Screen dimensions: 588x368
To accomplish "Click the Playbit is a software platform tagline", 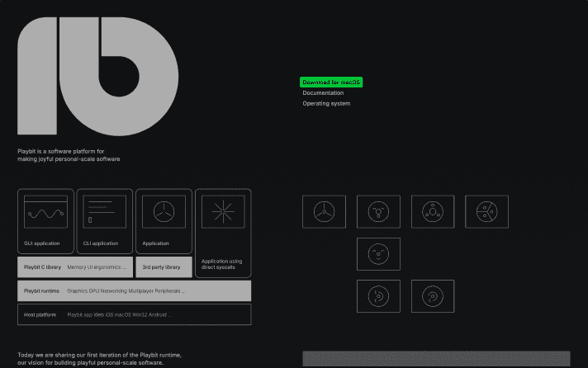I will [69, 155].
